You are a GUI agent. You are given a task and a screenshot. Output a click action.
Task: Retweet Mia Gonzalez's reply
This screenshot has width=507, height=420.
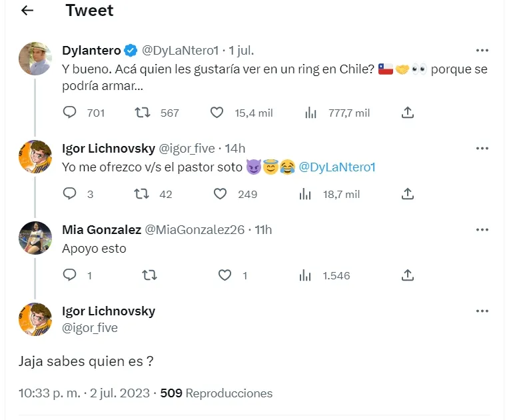pos(149,275)
